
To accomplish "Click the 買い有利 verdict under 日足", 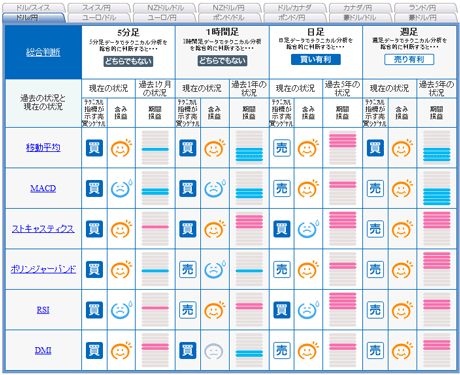I will click(x=316, y=60).
